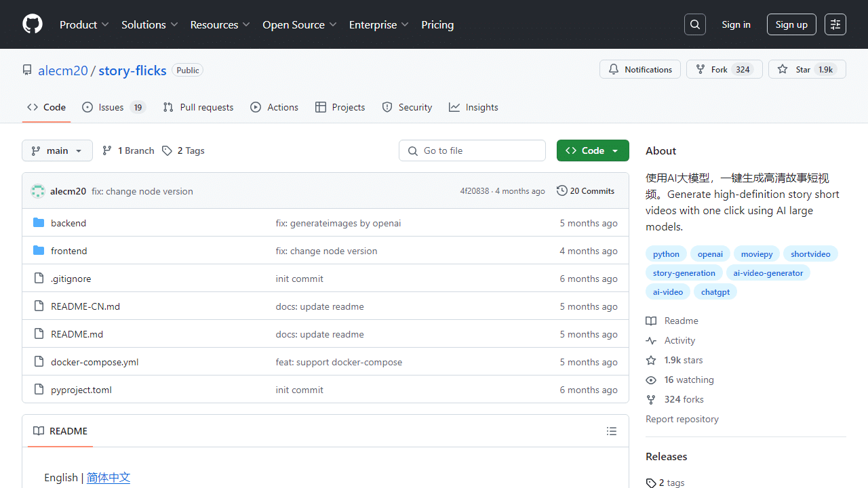This screenshot has height=488, width=868.
Task: Open the appearance settings icon beside Sign up
Action: coord(835,24)
